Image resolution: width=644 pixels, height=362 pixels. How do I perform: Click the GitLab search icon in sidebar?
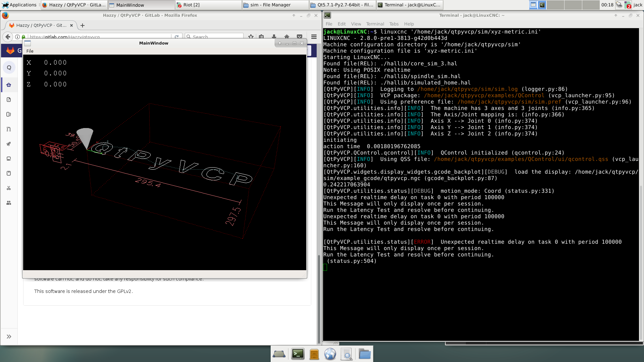tap(9, 67)
